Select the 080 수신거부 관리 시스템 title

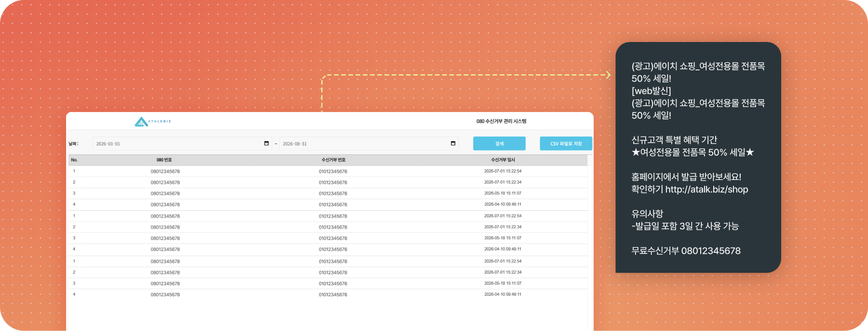point(502,121)
